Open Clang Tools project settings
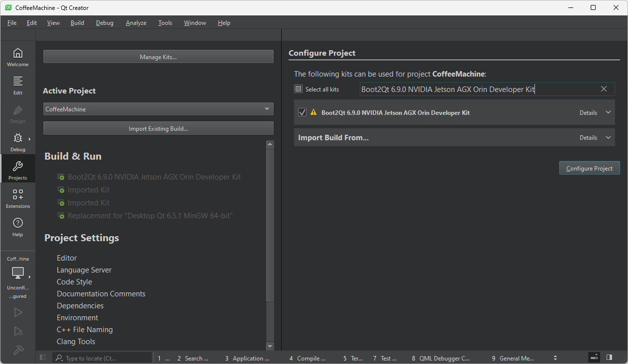 click(76, 342)
